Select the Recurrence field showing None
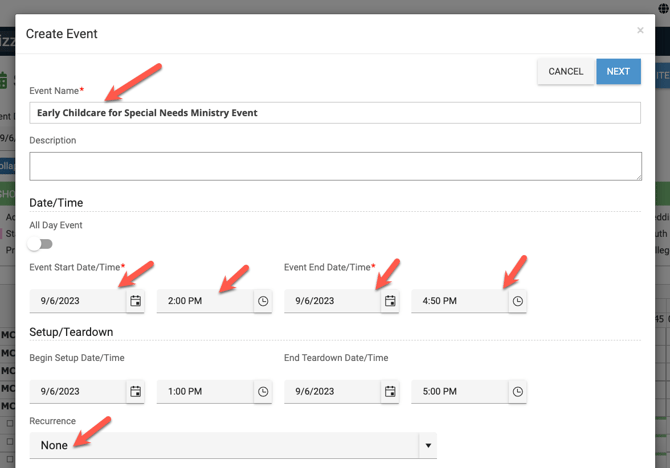 tap(220, 445)
